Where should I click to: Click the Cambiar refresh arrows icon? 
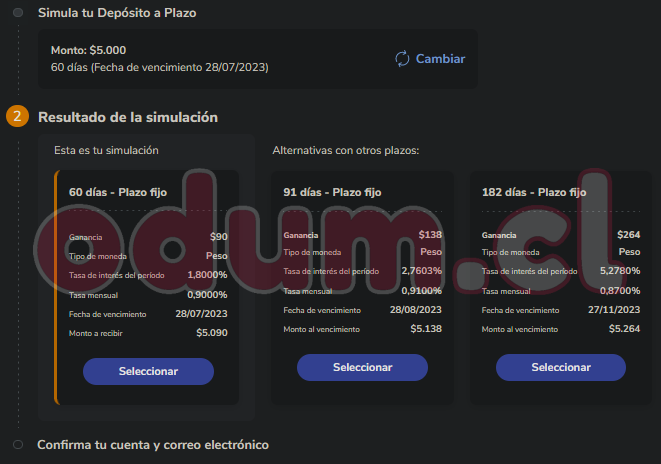coord(402,59)
